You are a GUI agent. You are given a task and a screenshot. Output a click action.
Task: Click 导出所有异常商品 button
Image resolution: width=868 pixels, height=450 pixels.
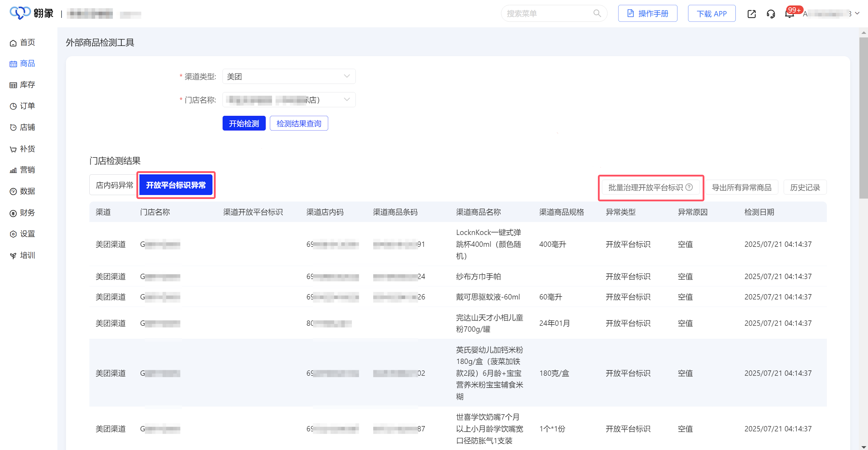click(741, 187)
